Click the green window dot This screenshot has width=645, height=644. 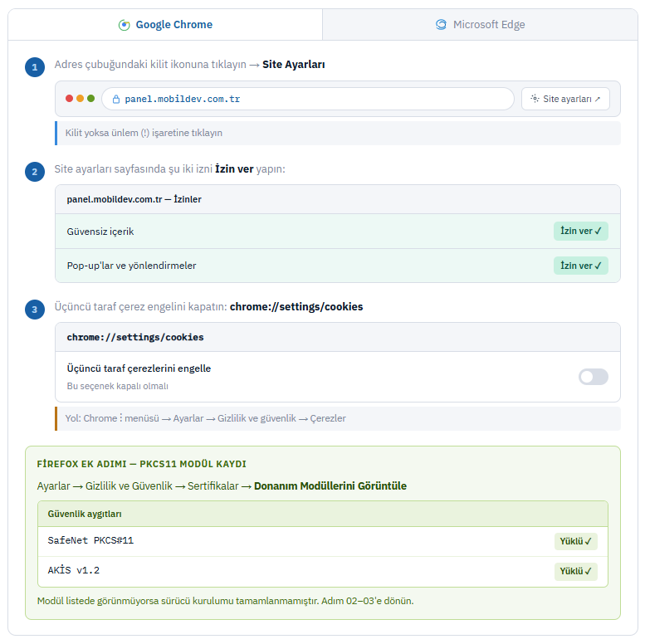click(91, 98)
